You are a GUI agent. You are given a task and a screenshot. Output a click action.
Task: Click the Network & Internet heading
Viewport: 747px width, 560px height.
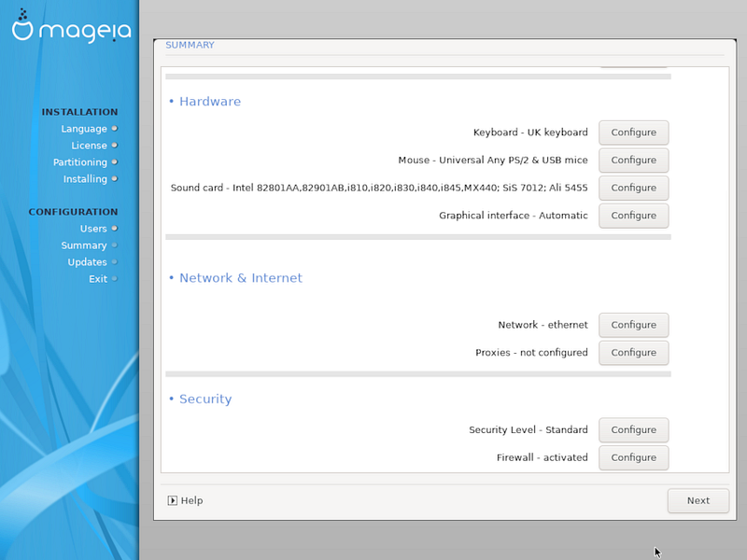point(241,277)
